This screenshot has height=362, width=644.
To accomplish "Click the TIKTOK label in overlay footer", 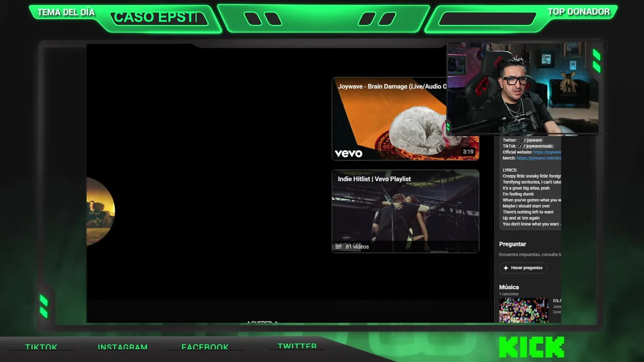I will point(41,347).
